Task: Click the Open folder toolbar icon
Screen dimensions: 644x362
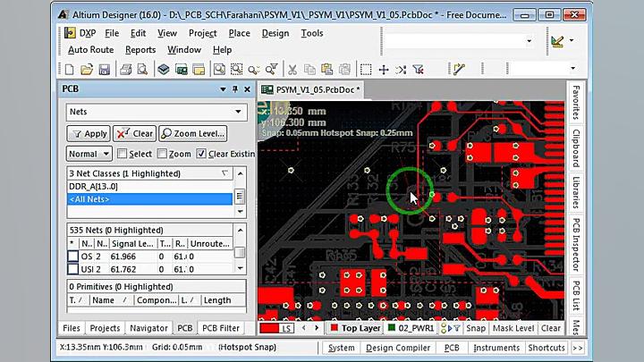Action: (x=87, y=70)
